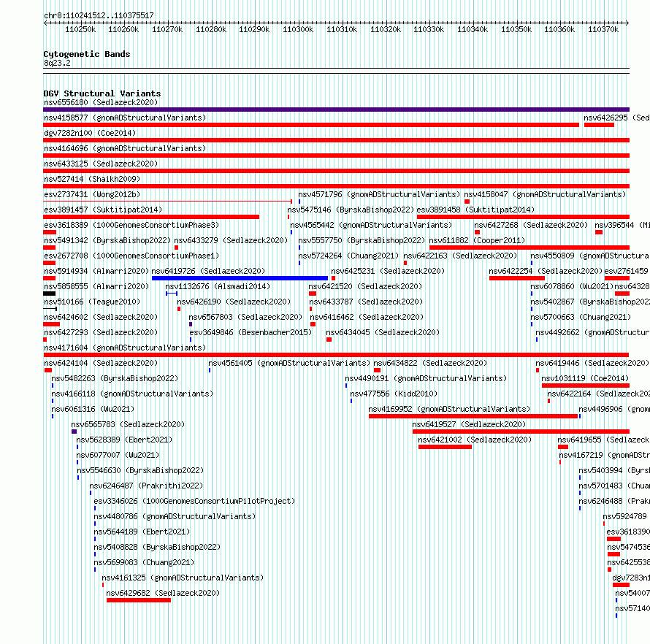Select the DGV Structural Variants track title
Image resolution: width=650 pixels, height=644 pixels.
pyautogui.click(x=102, y=93)
